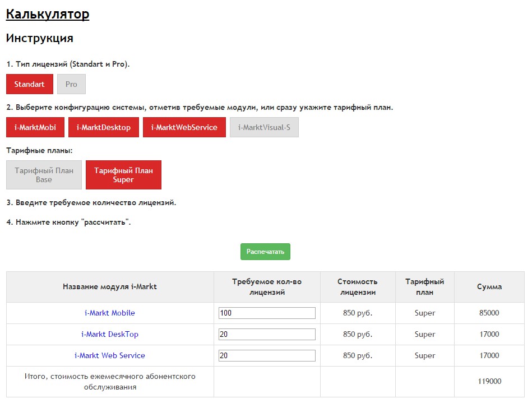
Task: Select Тарифный План Super
Action: 123,175
